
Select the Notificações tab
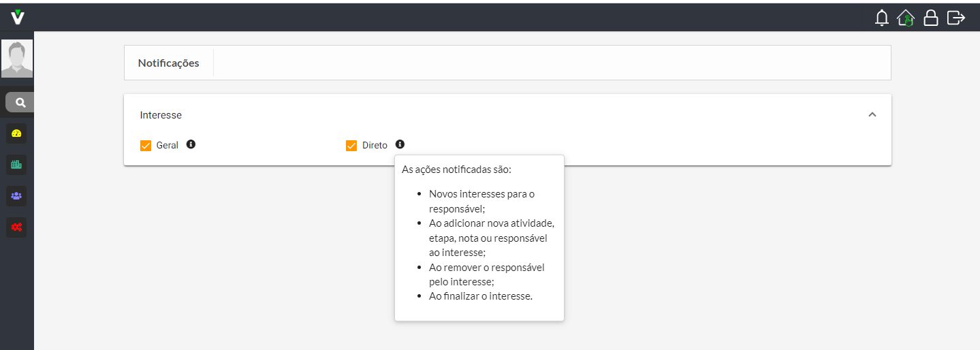point(169,63)
